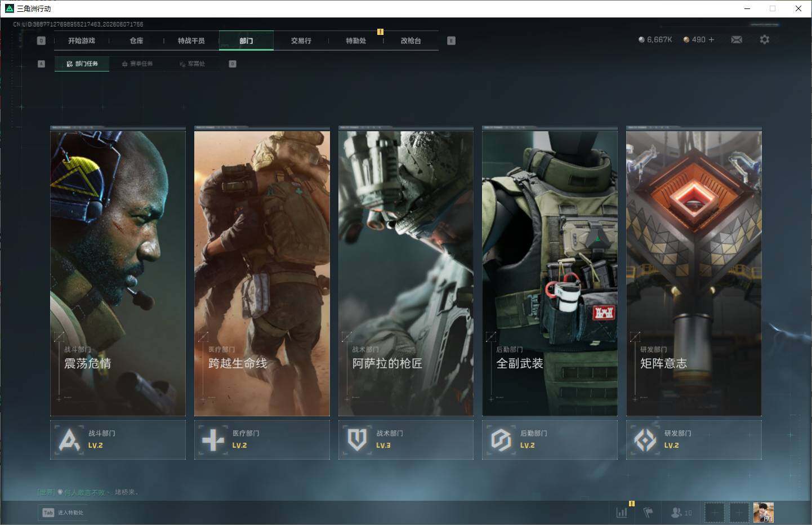The height and width of the screenshot is (525, 812).
Task: Click the 战斗部门 LV.2 emblem icon
Action: (x=69, y=439)
